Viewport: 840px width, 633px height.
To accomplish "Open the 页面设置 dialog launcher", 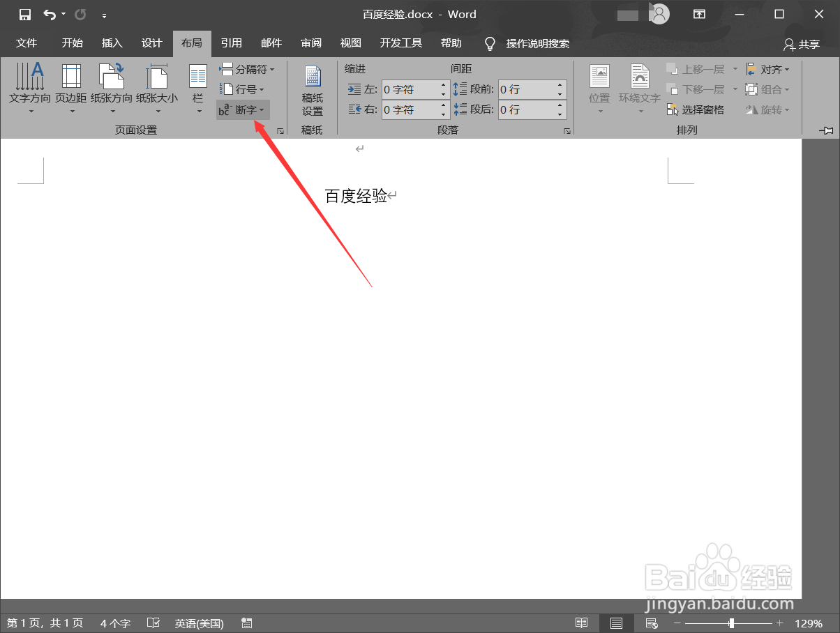I will [x=280, y=130].
